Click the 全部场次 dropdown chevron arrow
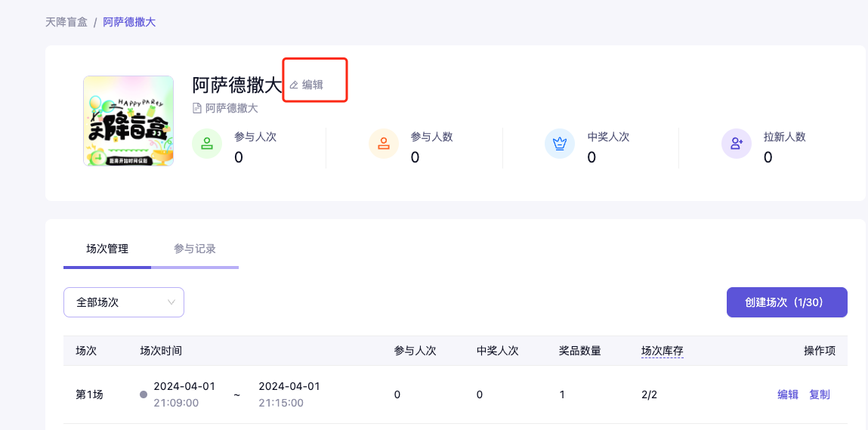Screen dimensions: 868x430 (x=171, y=302)
